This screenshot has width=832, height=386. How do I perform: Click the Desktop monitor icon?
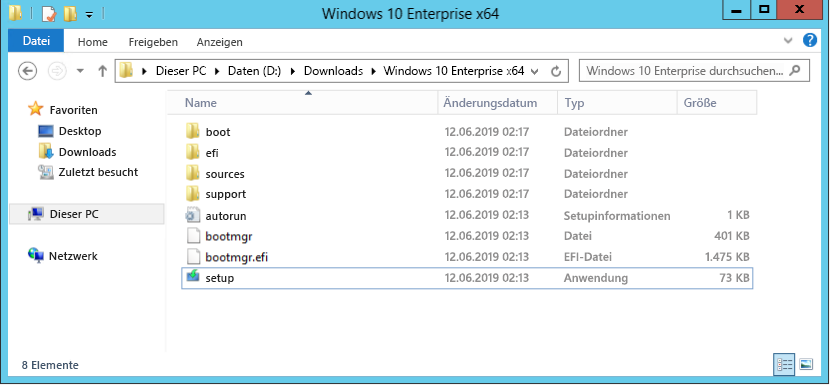(x=46, y=131)
